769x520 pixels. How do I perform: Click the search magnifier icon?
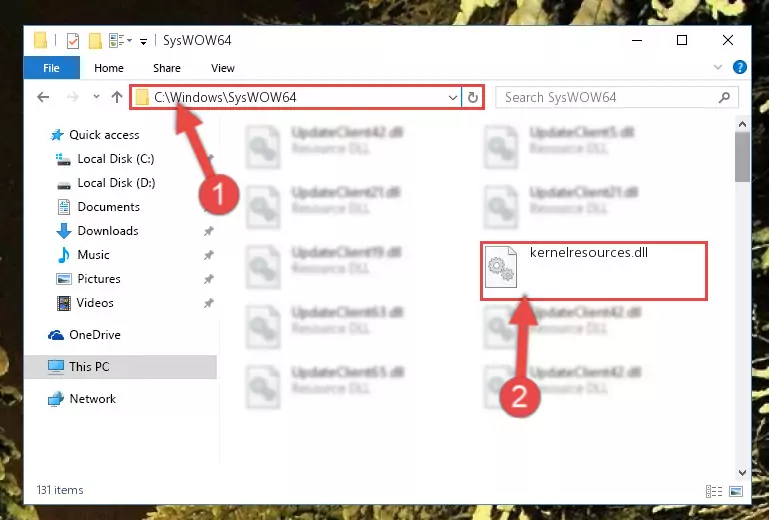pyautogui.click(x=724, y=98)
